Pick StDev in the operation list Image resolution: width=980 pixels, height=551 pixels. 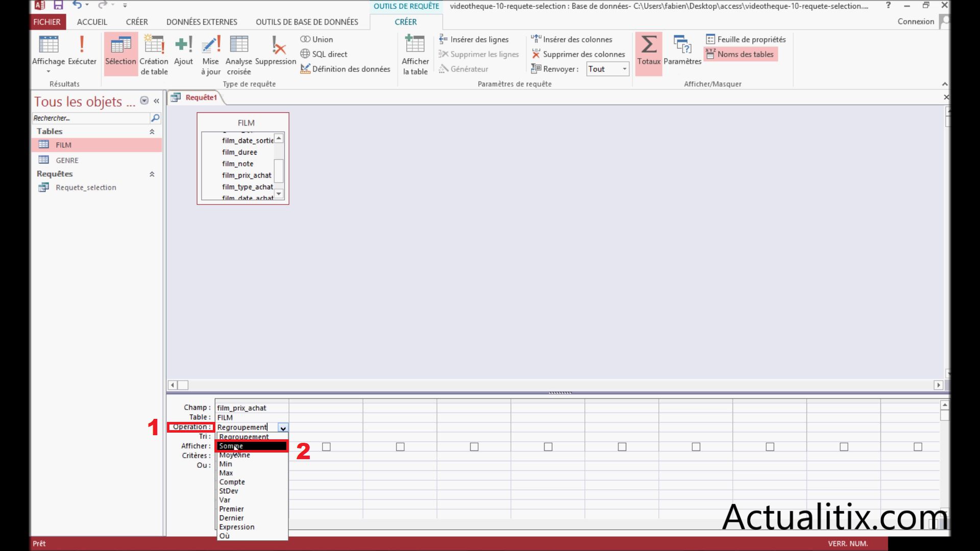click(252, 491)
